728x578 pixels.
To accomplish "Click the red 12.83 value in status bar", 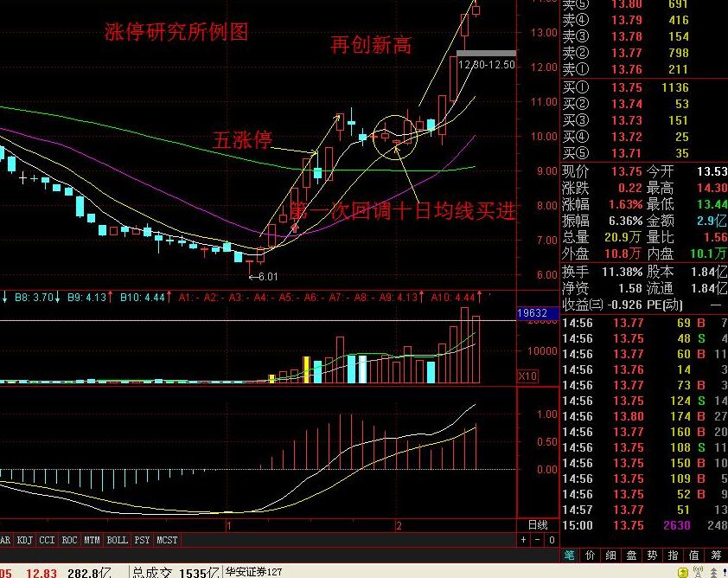I will [x=42, y=573].
